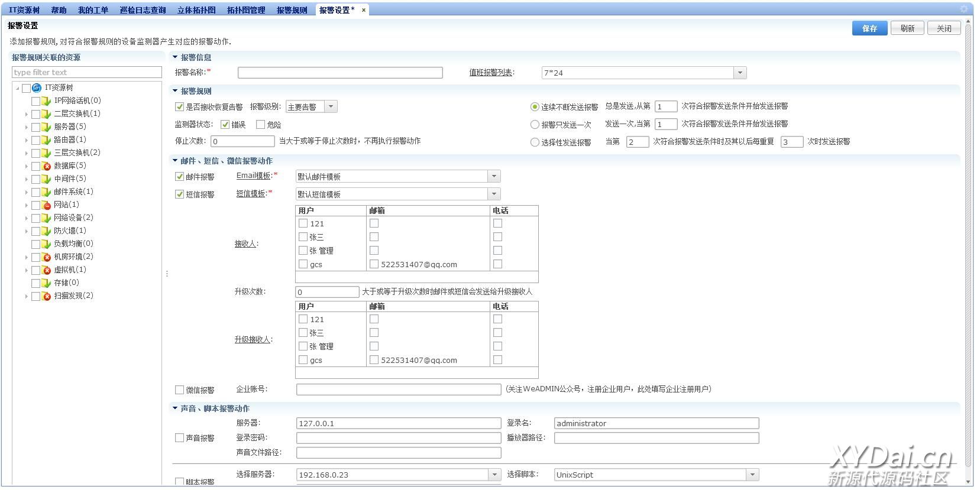Viewport: 980px width, 490px height.
Task: Open the Email模板 dropdown
Action: pyautogui.click(x=494, y=176)
